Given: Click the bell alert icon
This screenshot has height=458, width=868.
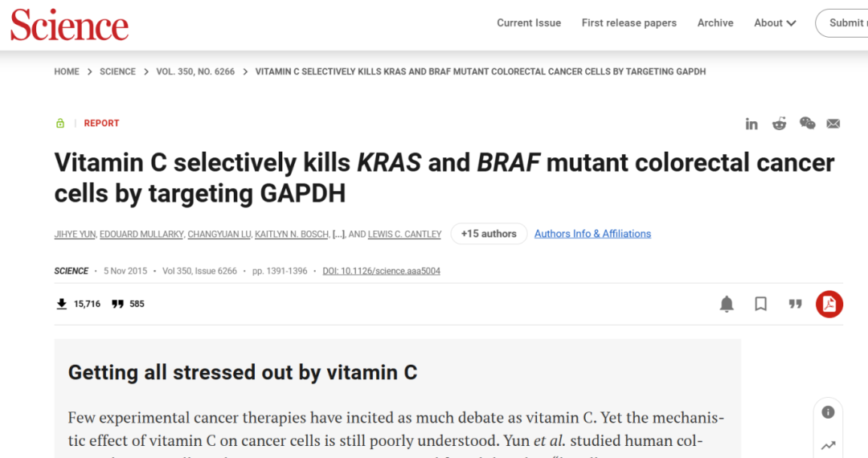Looking at the screenshot, I should pos(727,305).
